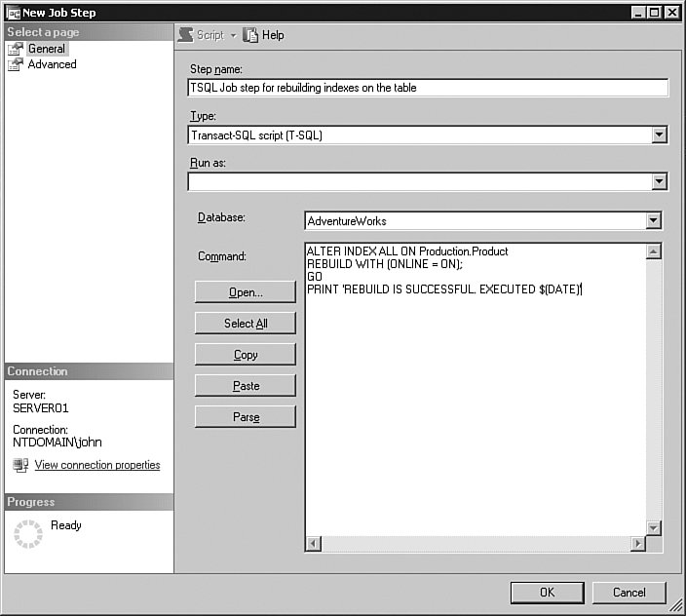This screenshot has height=616, width=686.
Task: Select the Advanced page icon
Action: [x=16, y=64]
